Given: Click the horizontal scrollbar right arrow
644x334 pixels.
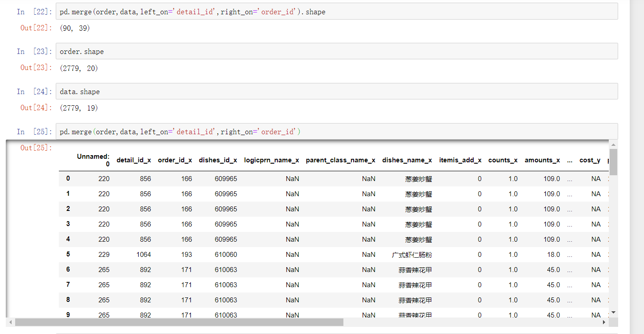Looking at the screenshot, I should [x=605, y=322].
